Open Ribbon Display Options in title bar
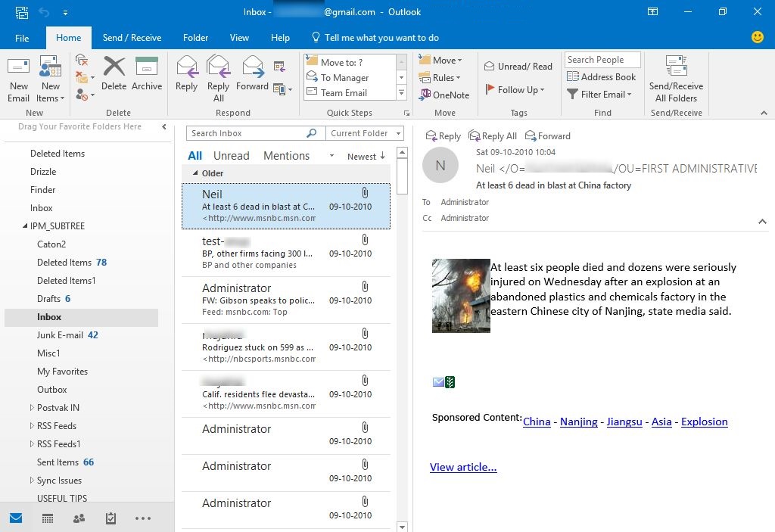Viewport: 775px width, 532px height. (x=652, y=11)
